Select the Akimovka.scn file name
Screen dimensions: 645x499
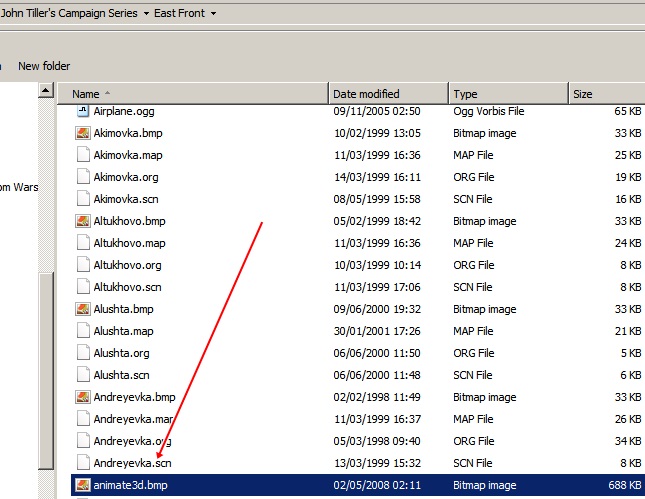point(126,199)
